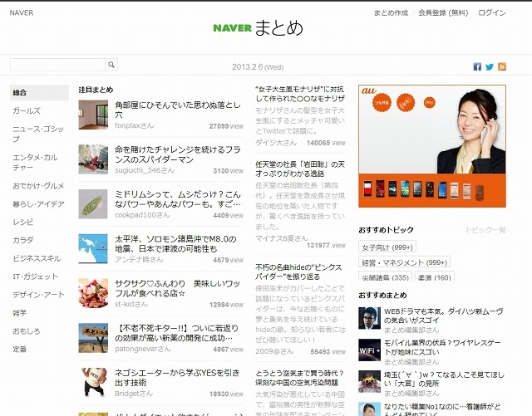Open the orange RSS feed icon

point(502,66)
